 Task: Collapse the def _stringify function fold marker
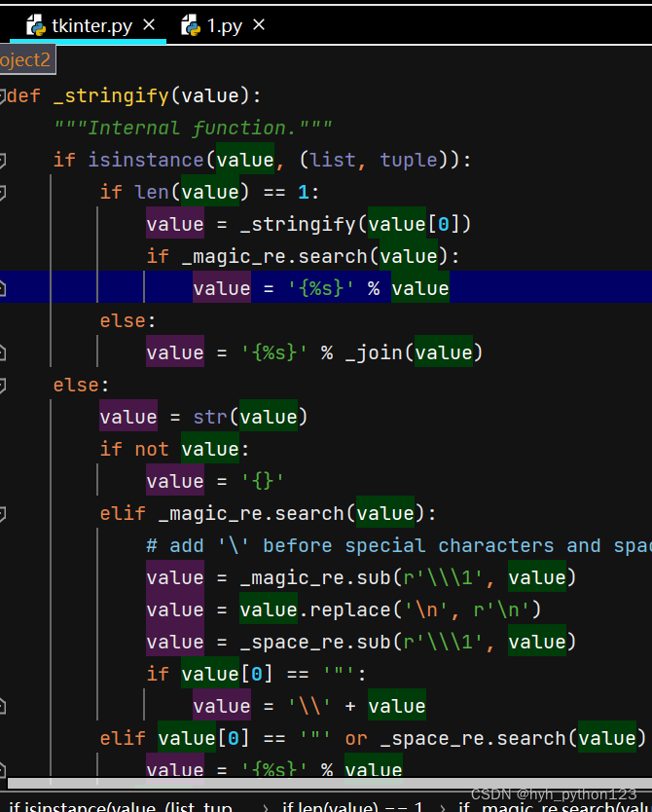pos(2,95)
